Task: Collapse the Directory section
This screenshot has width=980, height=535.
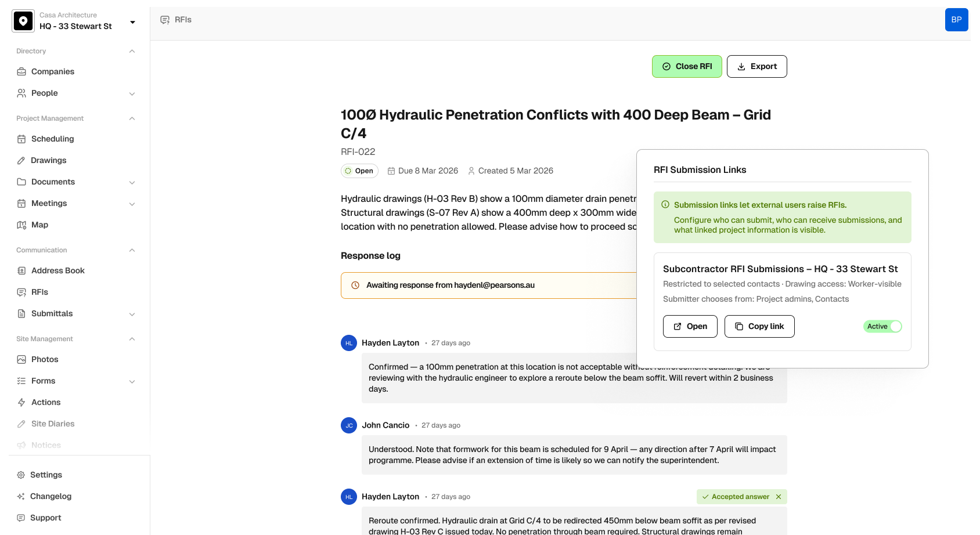Action: [x=132, y=51]
